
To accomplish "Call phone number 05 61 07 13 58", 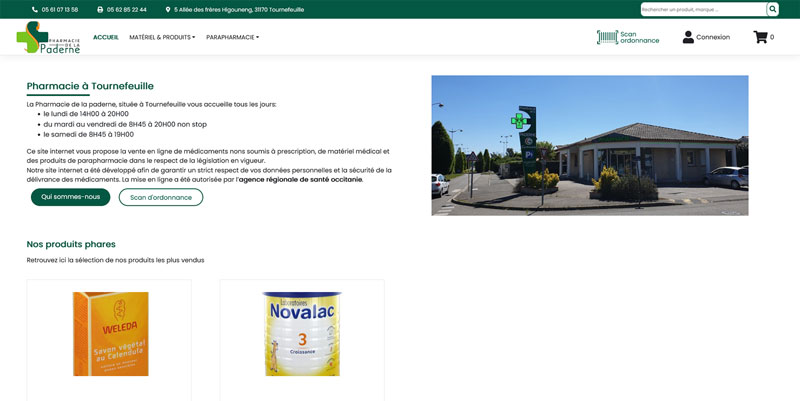I will click(x=60, y=9).
